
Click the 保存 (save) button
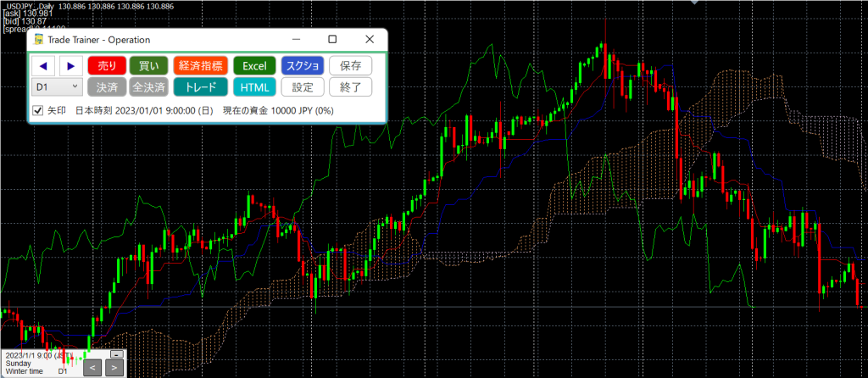(350, 65)
